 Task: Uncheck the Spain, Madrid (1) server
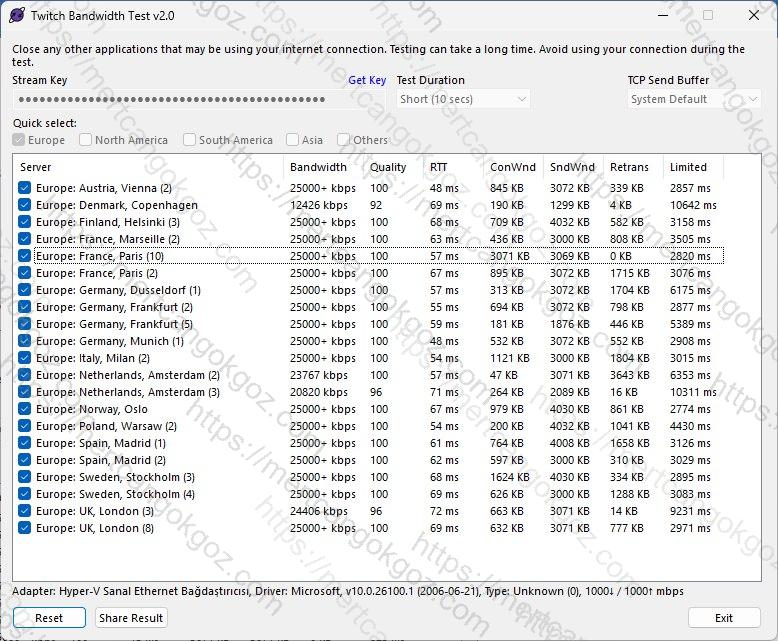pos(24,443)
